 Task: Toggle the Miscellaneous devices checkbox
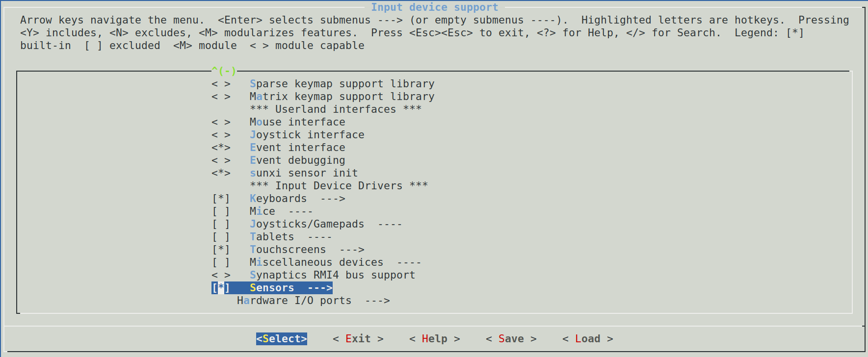click(221, 262)
